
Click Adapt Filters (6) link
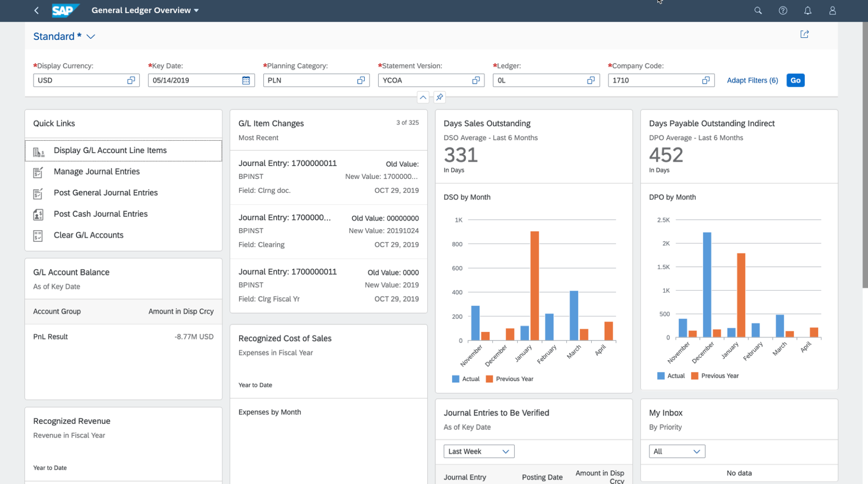[x=752, y=81]
